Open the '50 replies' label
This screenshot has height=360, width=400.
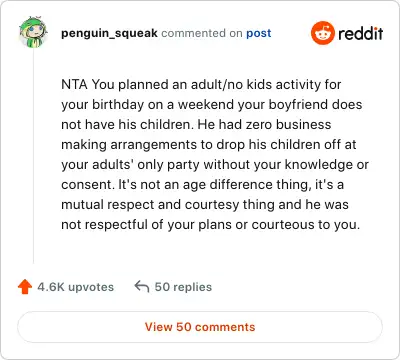tap(183, 287)
